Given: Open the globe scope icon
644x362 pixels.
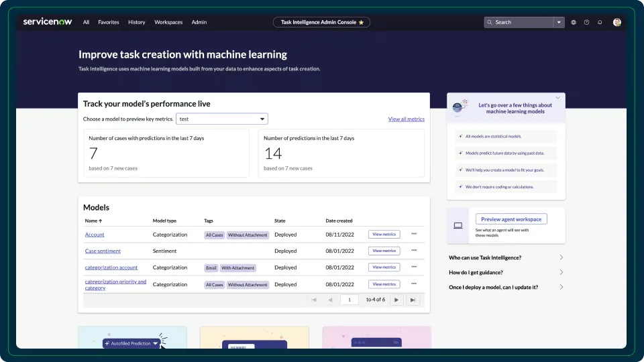Looking at the screenshot, I should [x=574, y=22].
